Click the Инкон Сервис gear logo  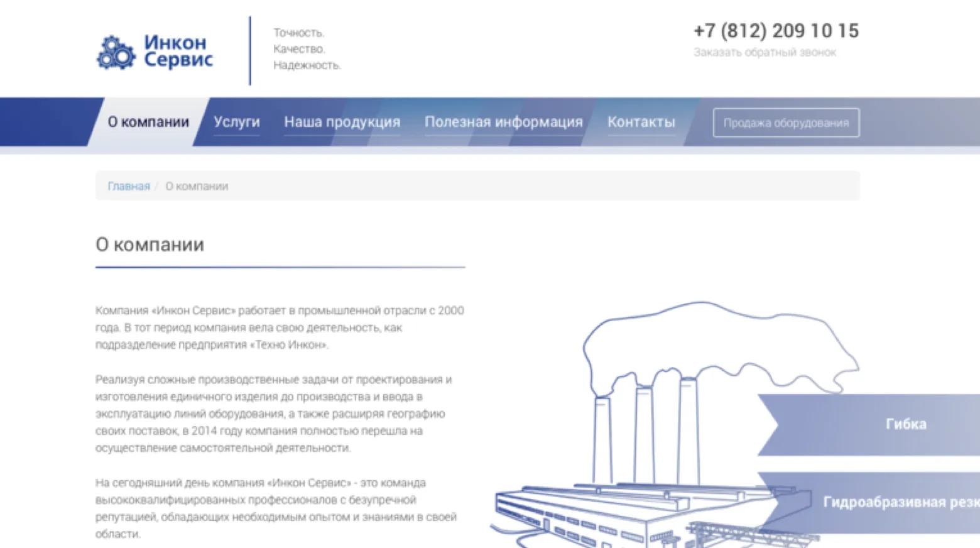(x=116, y=52)
